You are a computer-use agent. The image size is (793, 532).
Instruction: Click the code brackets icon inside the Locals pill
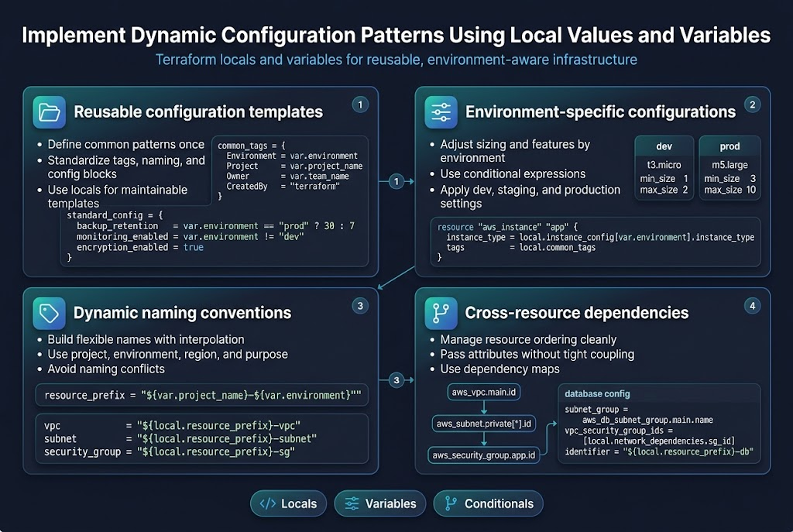coord(266,503)
